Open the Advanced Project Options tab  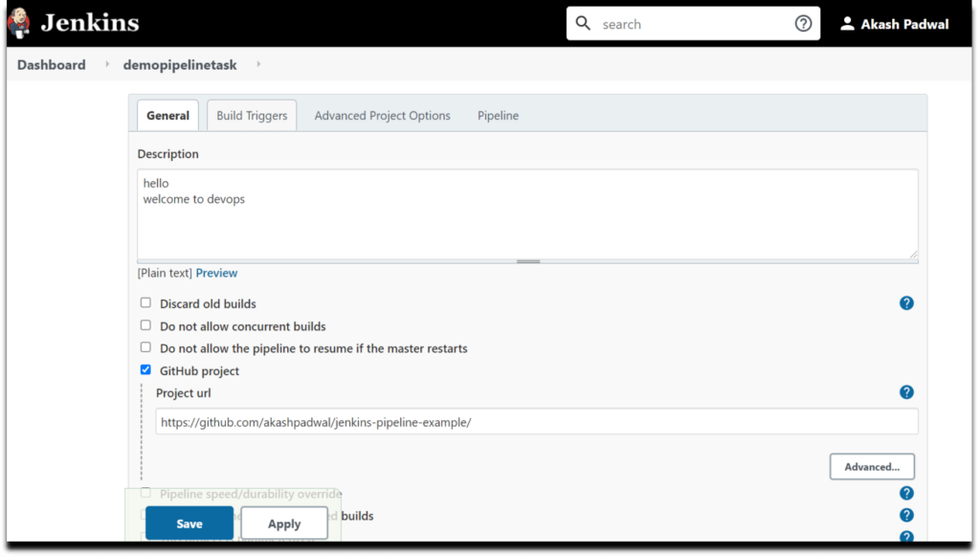[x=383, y=116]
